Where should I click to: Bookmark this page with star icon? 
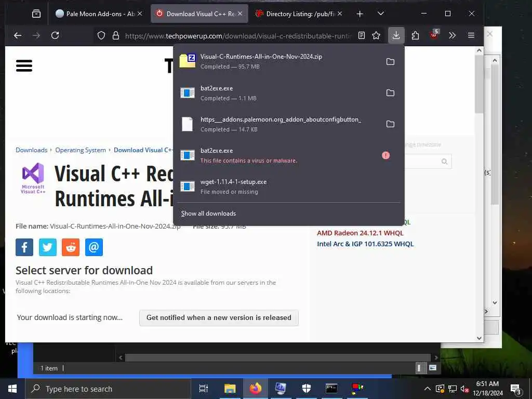(x=376, y=35)
